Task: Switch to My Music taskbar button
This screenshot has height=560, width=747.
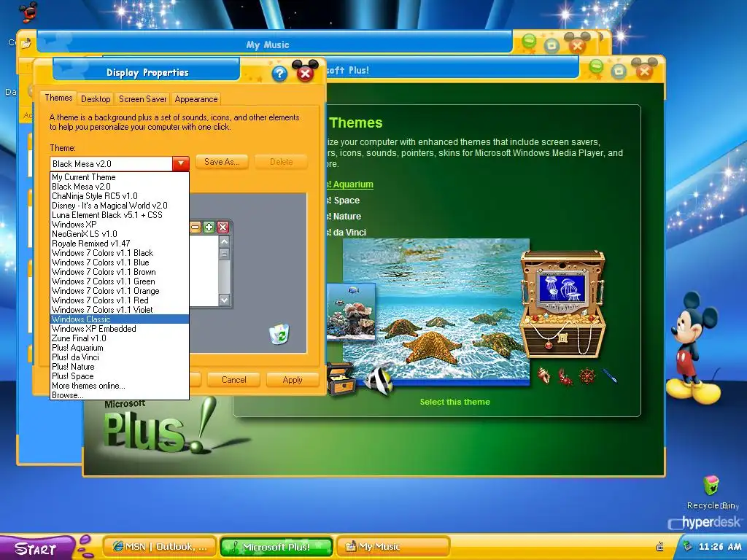Action: tap(392, 547)
